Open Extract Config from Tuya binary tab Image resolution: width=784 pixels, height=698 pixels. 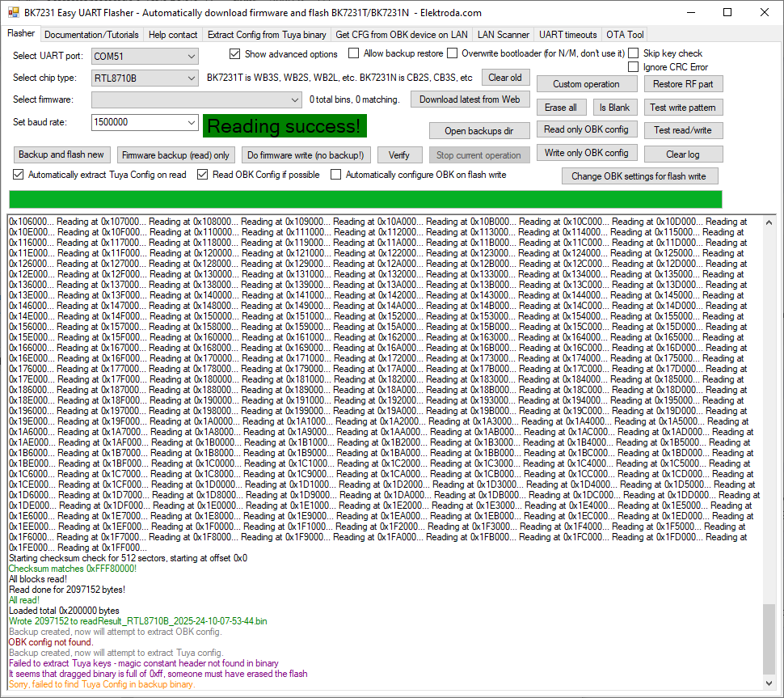(x=267, y=35)
